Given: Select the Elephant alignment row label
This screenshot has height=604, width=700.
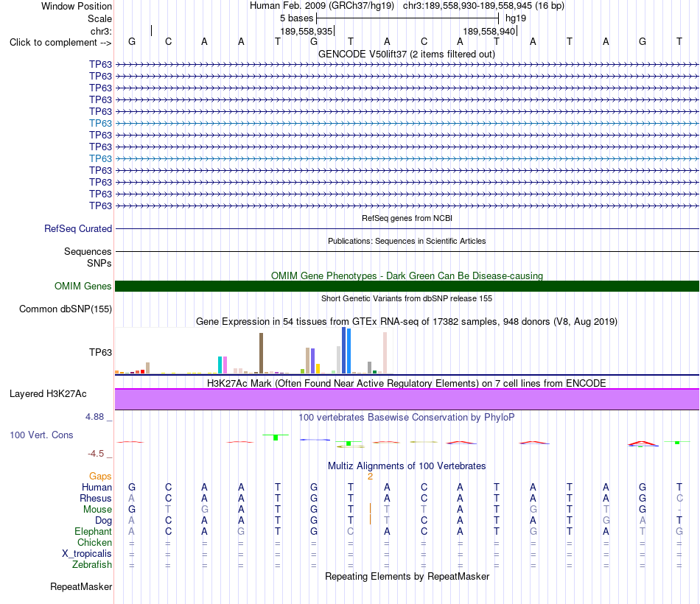Looking at the screenshot, I should tap(93, 531).
